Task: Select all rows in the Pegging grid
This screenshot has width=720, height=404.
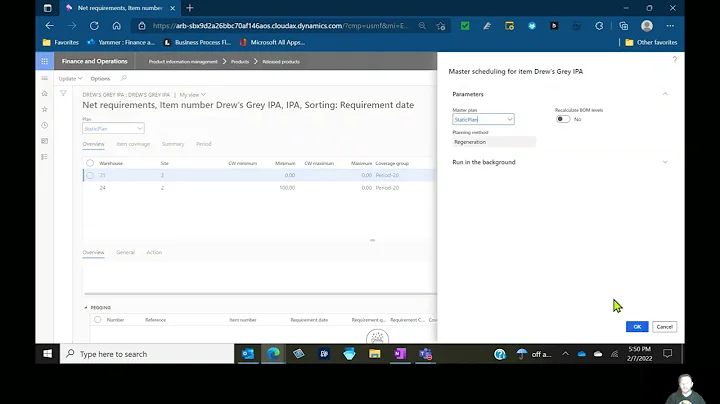Action: point(97,320)
